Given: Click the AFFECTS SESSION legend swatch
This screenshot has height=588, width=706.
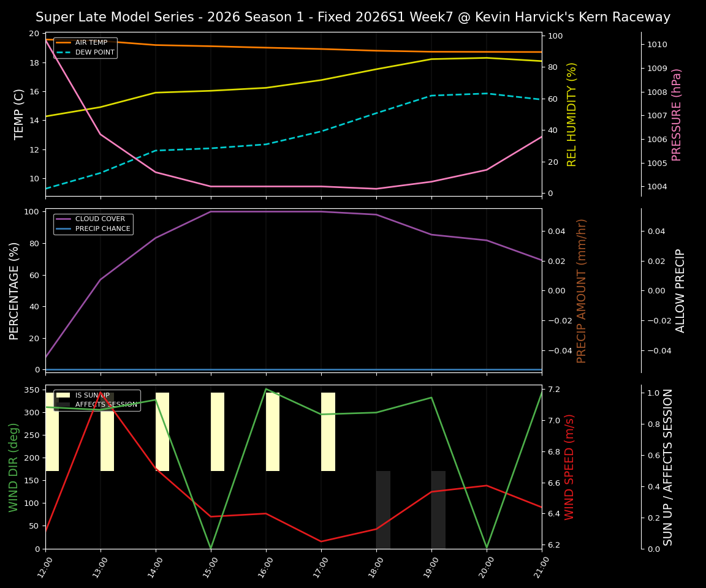Looking at the screenshot, I should 62,404.
